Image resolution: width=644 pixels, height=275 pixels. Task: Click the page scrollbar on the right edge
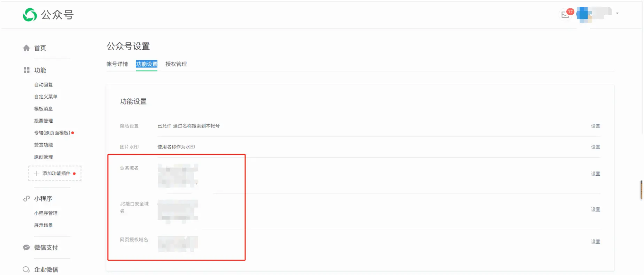[642, 190]
